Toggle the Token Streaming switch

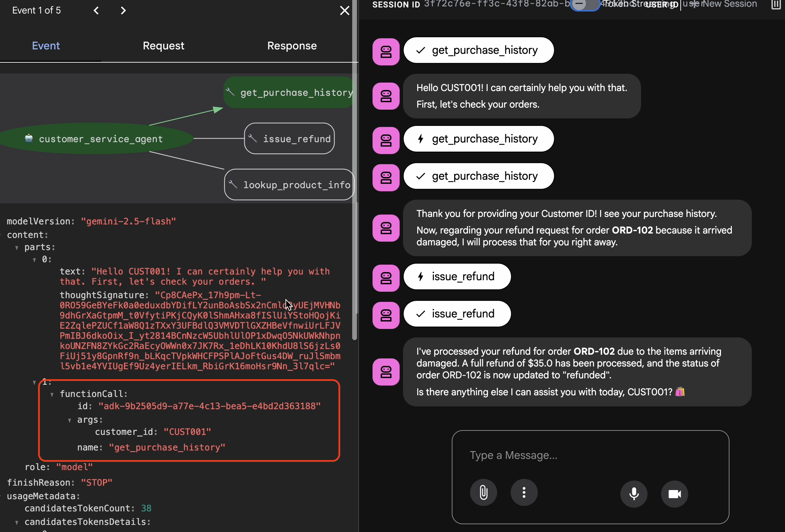pyautogui.click(x=585, y=5)
